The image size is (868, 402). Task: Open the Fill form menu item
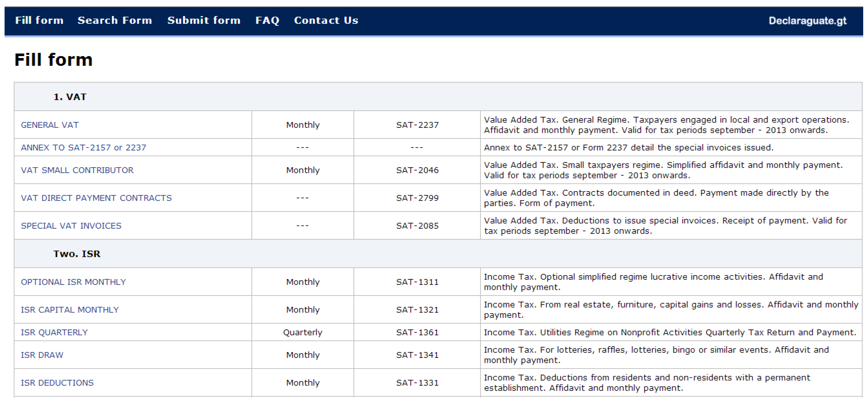tap(39, 20)
